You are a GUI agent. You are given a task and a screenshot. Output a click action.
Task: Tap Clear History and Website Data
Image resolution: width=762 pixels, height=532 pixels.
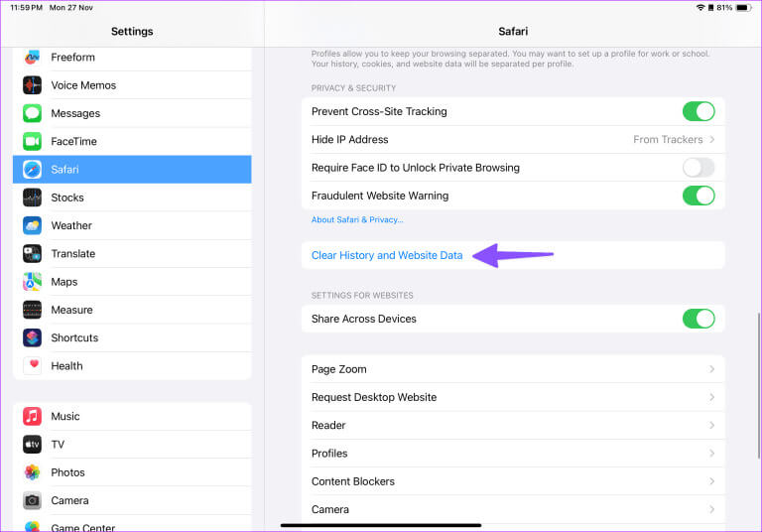pos(387,255)
